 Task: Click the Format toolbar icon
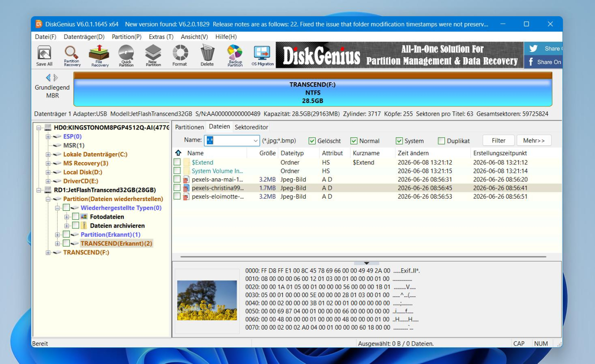[x=180, y=56]
